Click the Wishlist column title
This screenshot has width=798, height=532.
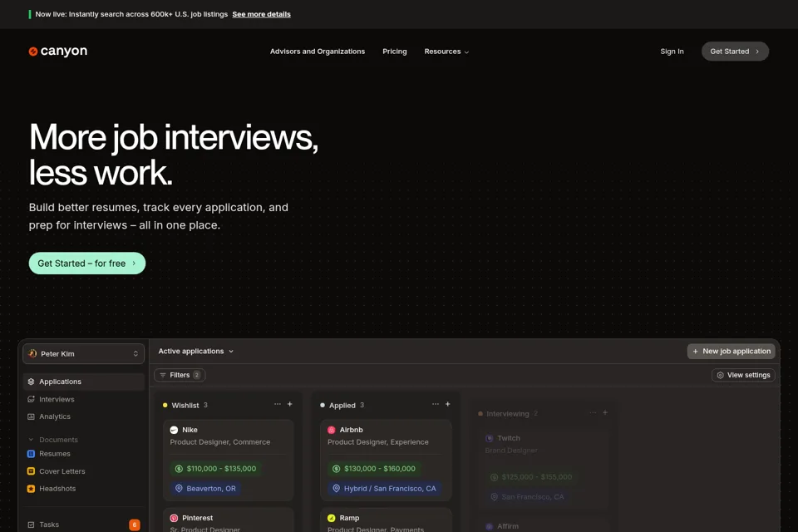point(185,406)
